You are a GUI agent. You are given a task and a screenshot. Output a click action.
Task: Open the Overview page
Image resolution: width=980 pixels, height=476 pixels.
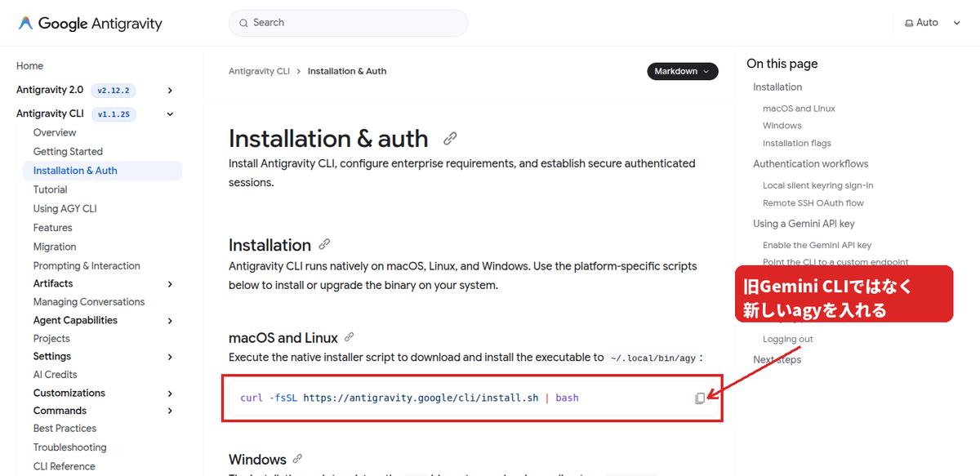(x=55, y=132)
